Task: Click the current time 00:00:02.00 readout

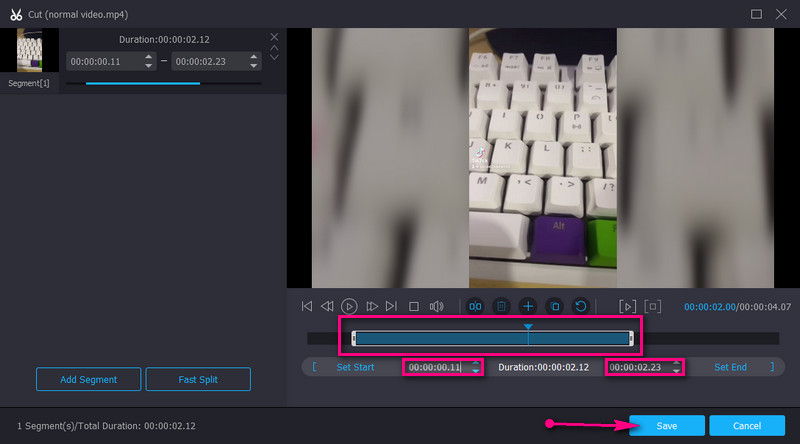Action: pos(710,307)
